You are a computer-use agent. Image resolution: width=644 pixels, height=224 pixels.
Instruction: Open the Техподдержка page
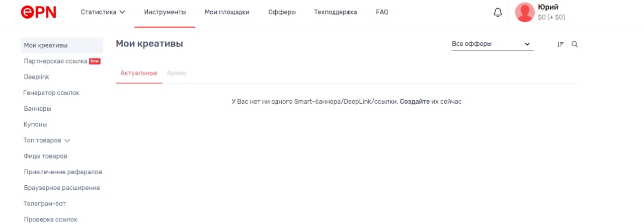(336, 12)
